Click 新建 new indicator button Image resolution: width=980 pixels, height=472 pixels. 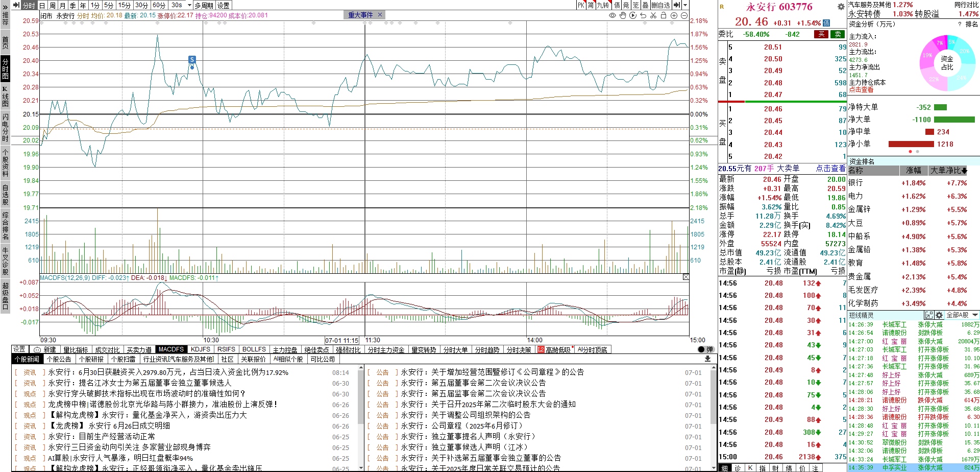click(x=45, y=350)
